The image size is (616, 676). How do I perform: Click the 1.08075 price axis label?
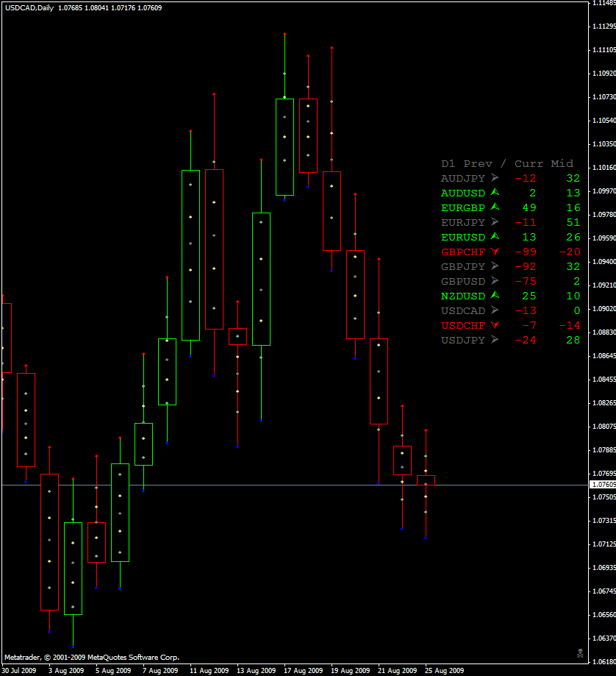pyautogui.click(x=604, y=427)
